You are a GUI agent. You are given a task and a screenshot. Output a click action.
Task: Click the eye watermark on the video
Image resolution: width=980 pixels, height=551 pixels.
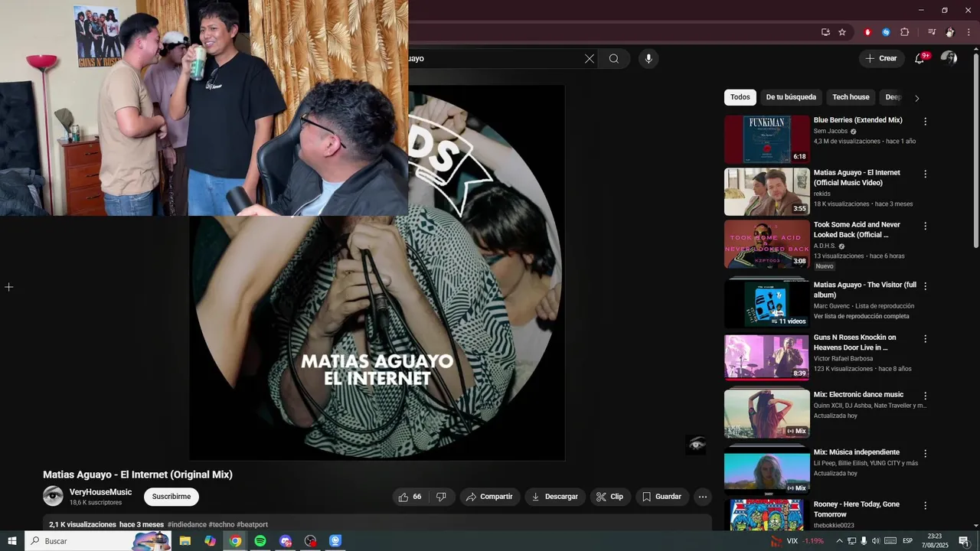[696, 445]
